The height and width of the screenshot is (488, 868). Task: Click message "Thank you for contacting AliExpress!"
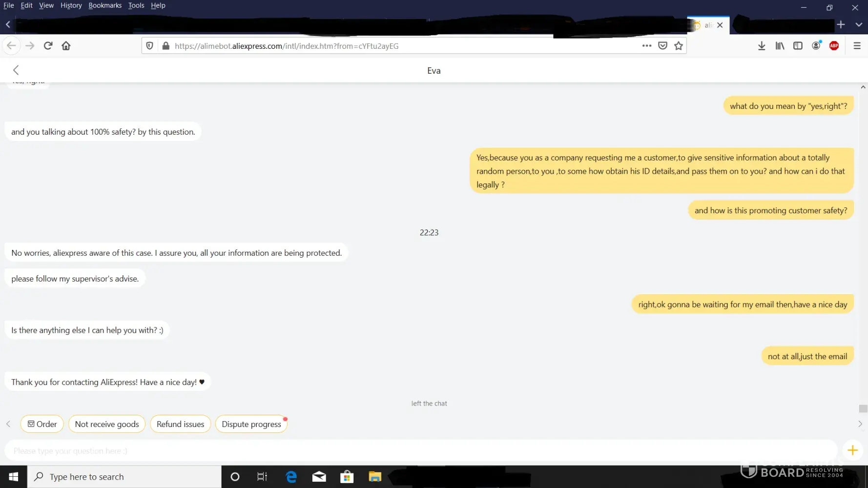tap(108, 382)
